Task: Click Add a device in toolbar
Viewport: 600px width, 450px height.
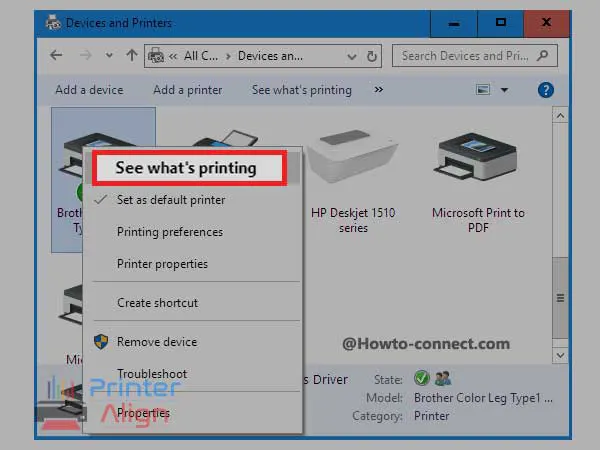Action: [89, 90]
